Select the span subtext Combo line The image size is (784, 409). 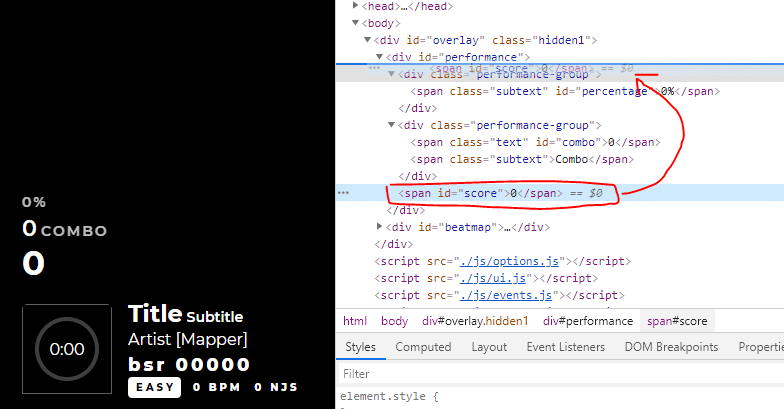click(x=522, y=159)
